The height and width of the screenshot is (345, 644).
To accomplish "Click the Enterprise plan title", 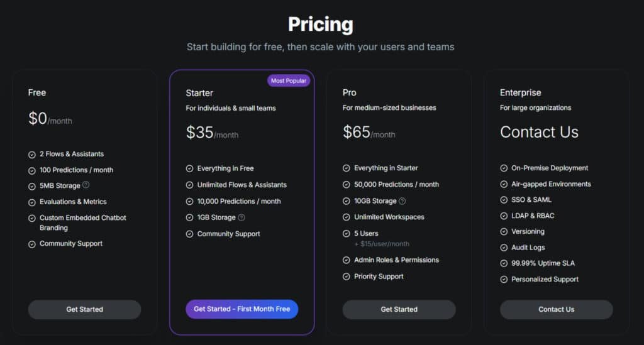I will 520,92.
